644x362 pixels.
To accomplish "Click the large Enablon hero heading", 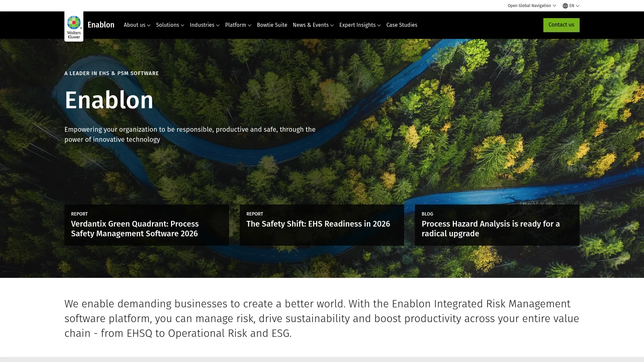I will 109,100.
